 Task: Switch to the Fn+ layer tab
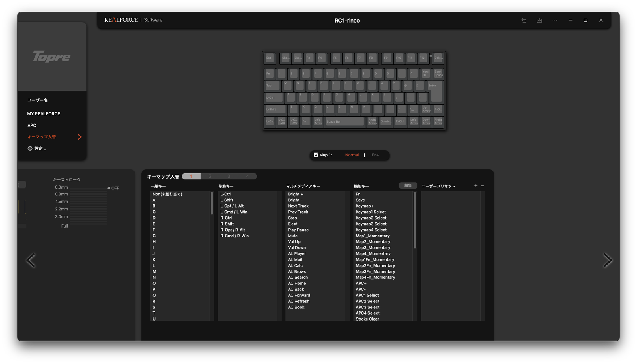(x=375, y=155)
